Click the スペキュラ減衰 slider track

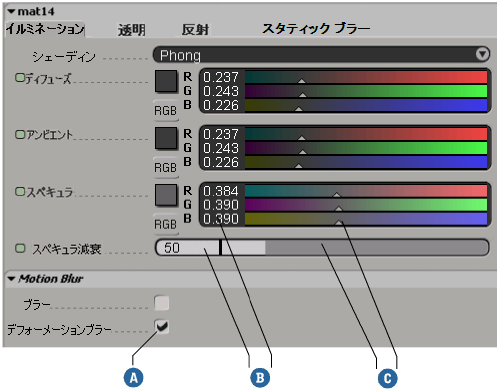point(322,248)
